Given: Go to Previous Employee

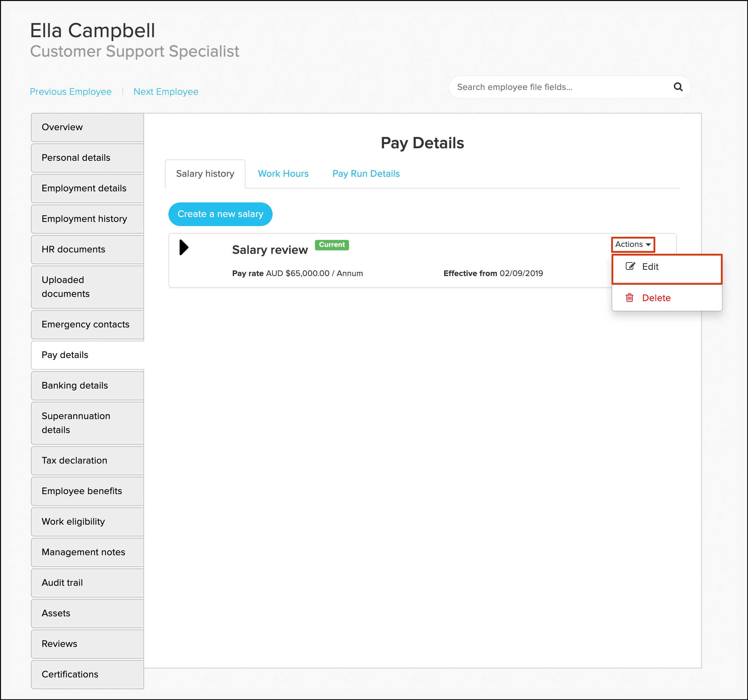Looking at the screenshot, I should [x=71, y=91].
